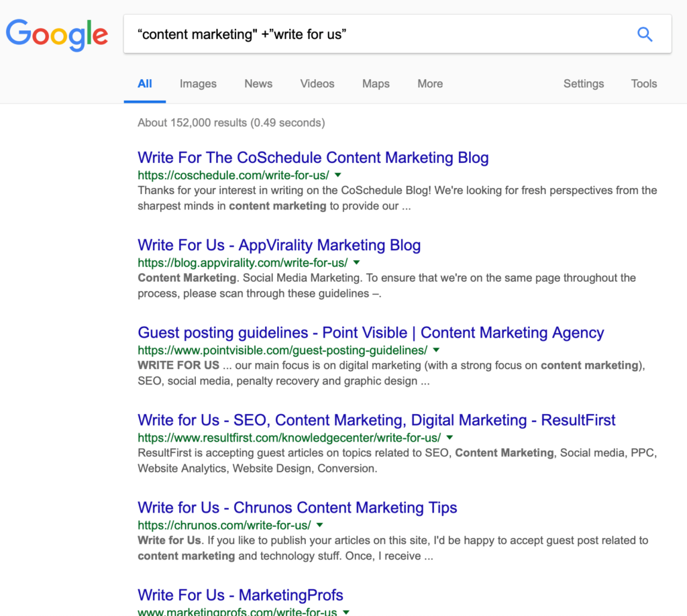Image resolution: width=687 pixels, height=616 pixels.
Task: Expand dropdown arrow beside blog.appvirality.com URL
Action: pyautogui.click(x=356, y=262)
